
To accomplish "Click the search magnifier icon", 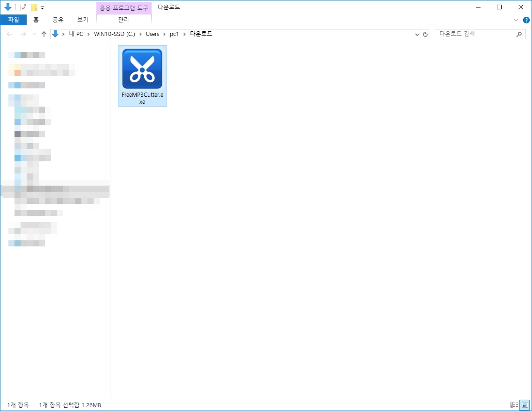I will coord(519,34).
